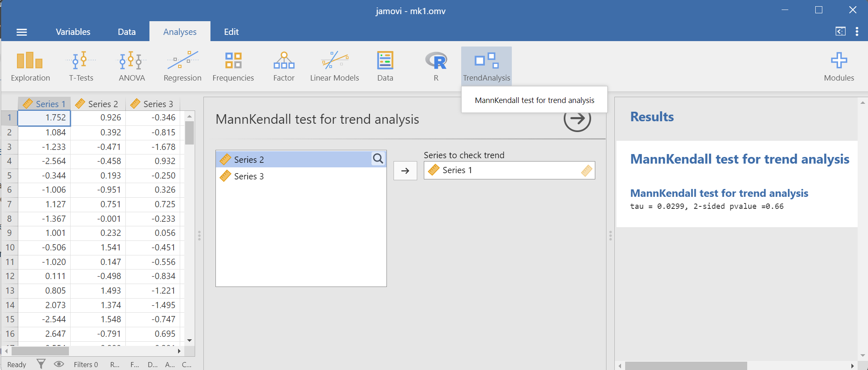Move variable with the right arrow button
The image size is (868, 370).
pos(405,171)
